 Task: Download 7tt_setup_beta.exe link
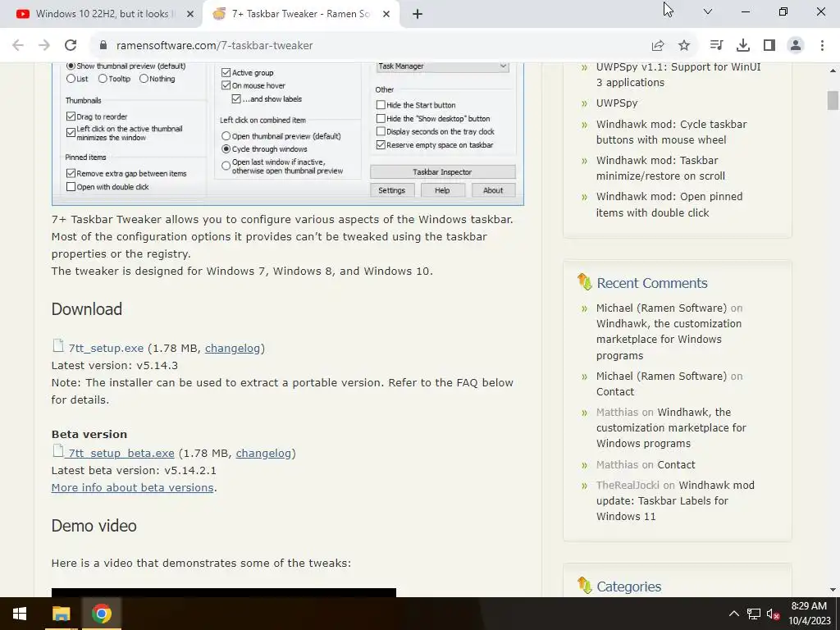pyautogui.click(x=121, y=453)
